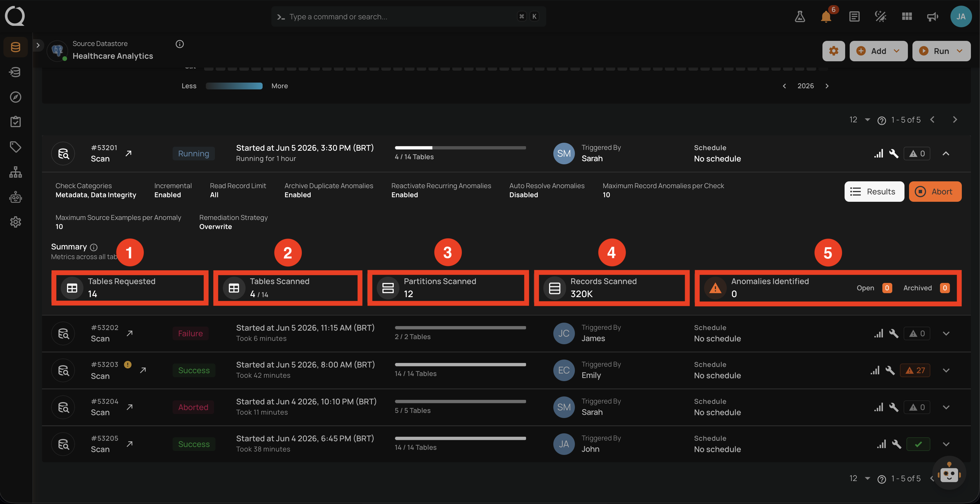Open bottom page size 12 dropdown

click(x=860, y=478)
